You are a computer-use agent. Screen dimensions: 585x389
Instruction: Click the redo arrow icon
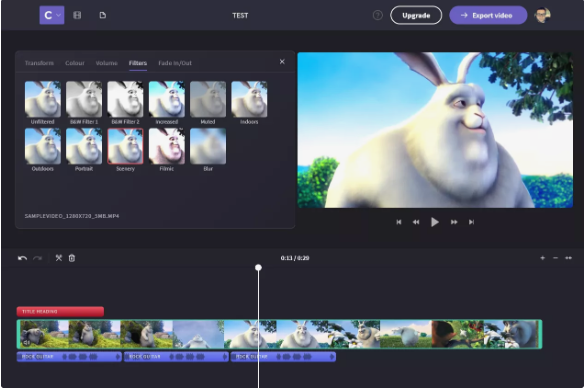click(37, 258)
